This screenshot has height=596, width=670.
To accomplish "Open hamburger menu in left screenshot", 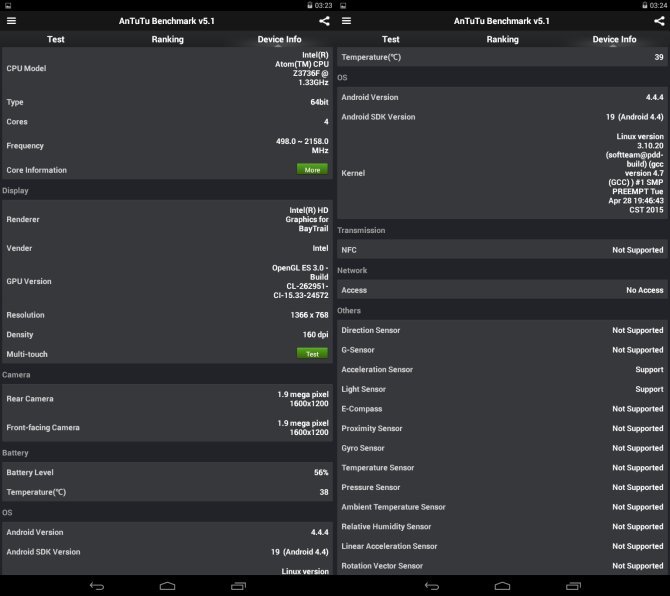I will (12, 21).
